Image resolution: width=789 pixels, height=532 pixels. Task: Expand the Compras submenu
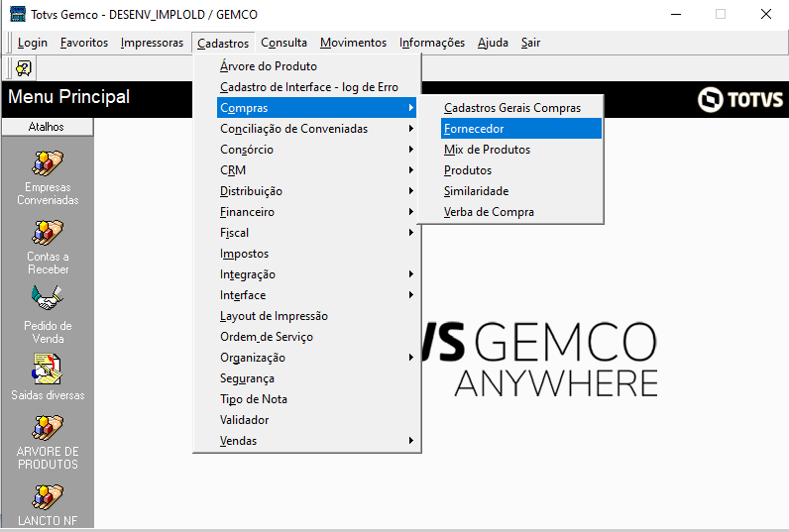tap(316, 108)
